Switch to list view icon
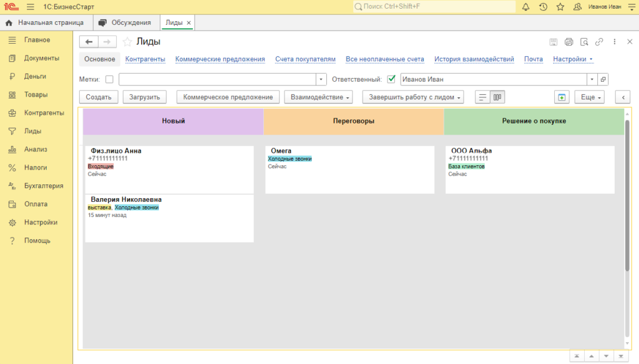The height and width of the screenshot is (364, 639). click(x=482, y=97)
